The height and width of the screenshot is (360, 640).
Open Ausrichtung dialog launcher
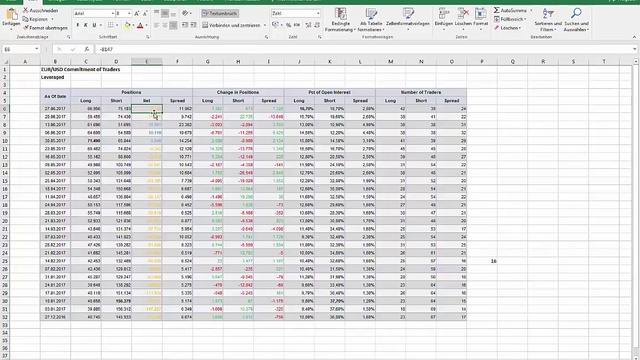266,37
